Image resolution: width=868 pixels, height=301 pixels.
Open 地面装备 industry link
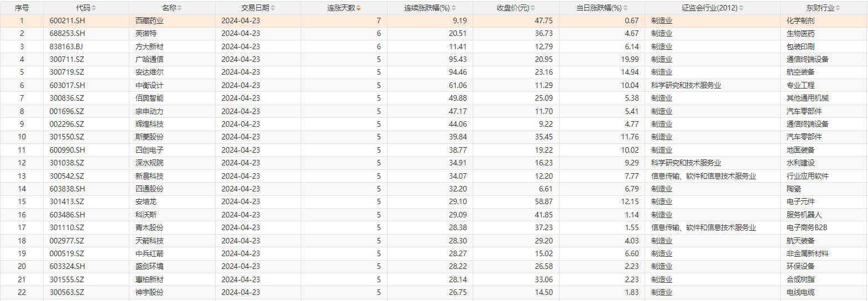[x=801, y=150]
